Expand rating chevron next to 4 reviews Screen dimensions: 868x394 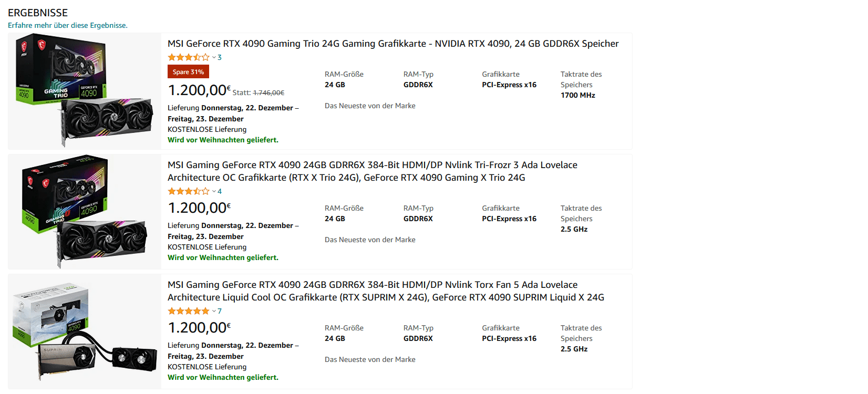coord(214,192)
